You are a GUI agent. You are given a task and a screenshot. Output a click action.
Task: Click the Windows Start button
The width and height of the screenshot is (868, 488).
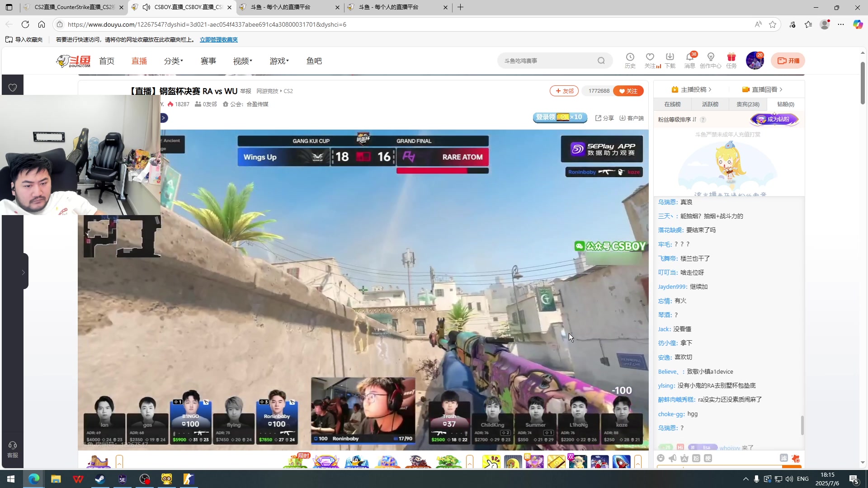(x=11, y=479)
